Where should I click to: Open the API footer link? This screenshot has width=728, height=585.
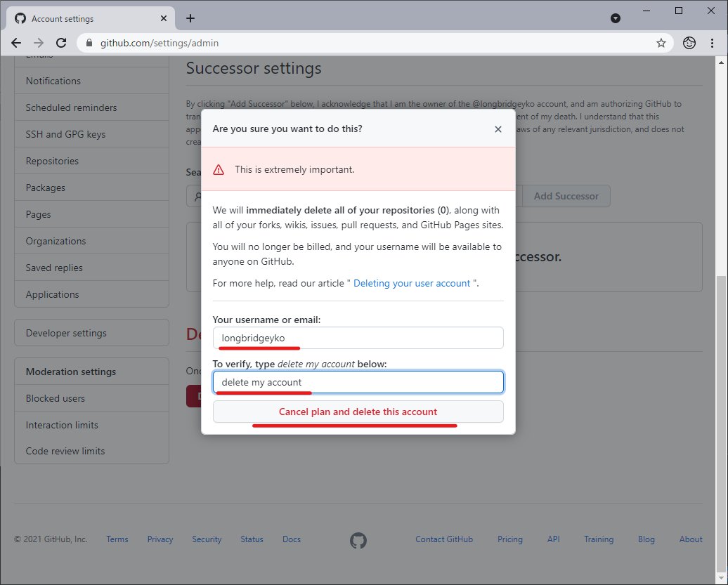[554, 539]
